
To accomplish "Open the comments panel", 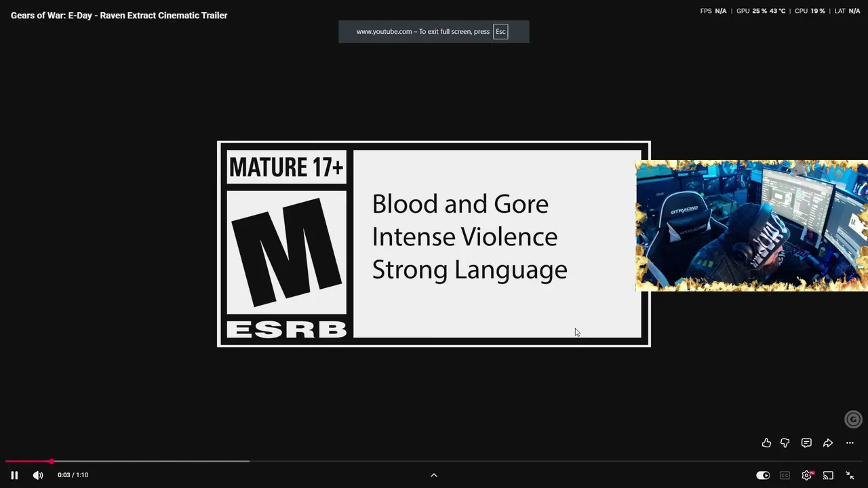I will [x=806, y=443].
